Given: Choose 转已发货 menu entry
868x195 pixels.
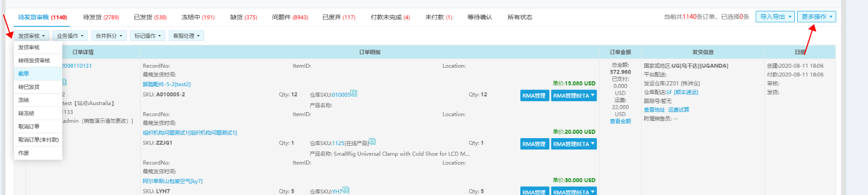Looking at the screenshot, I should coord(38,87).
